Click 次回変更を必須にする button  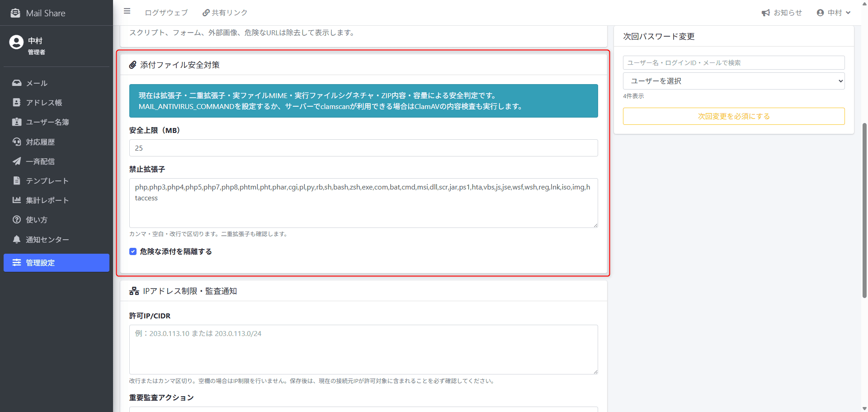734,116
